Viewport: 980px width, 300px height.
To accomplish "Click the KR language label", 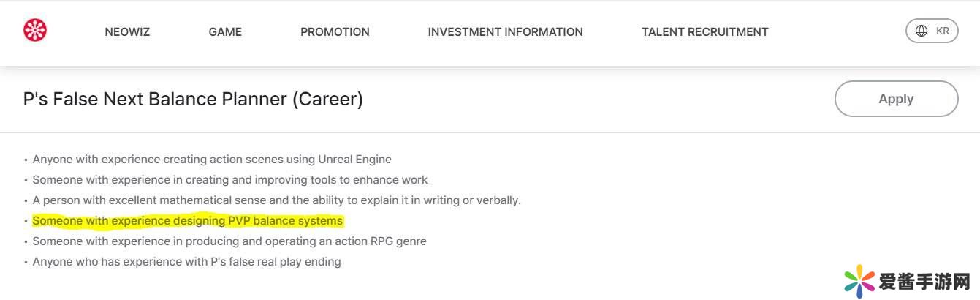I will click(943, 31).
